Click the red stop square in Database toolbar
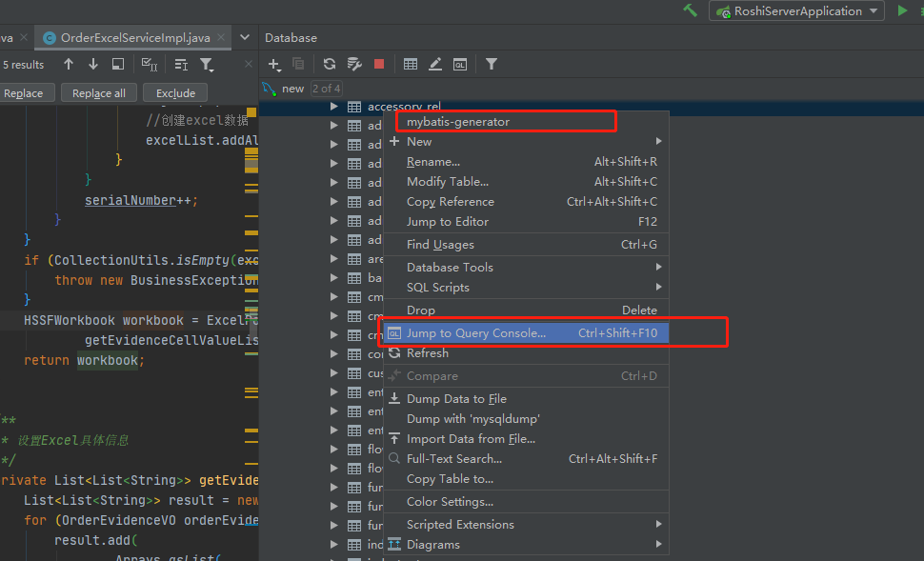This screenshot has width=924, height=561. tap(378, 64)
